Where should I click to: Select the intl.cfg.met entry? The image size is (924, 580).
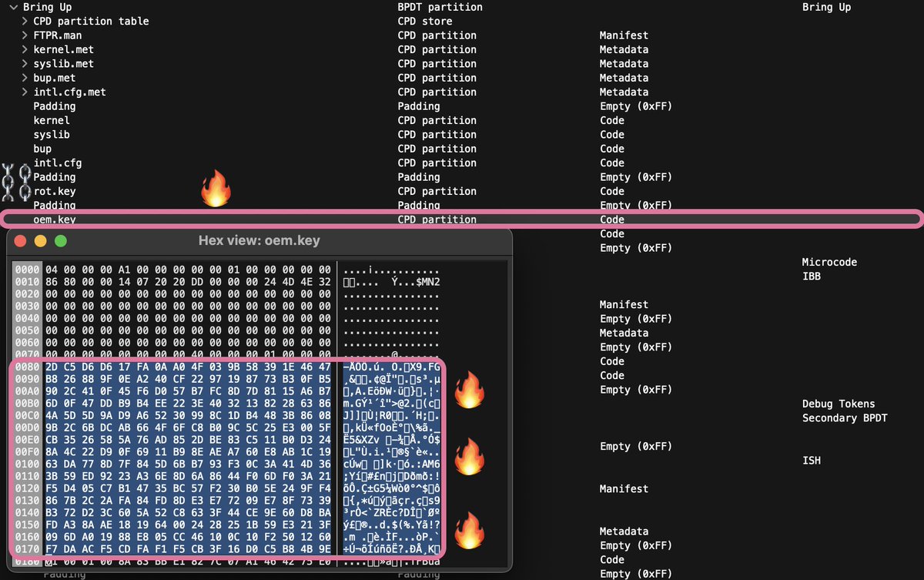point(70,92)
